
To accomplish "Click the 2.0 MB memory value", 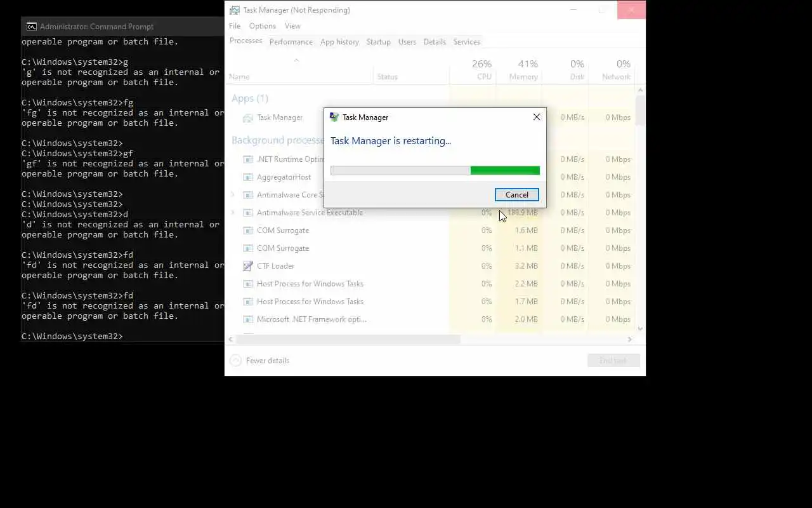I will [527, 319].
